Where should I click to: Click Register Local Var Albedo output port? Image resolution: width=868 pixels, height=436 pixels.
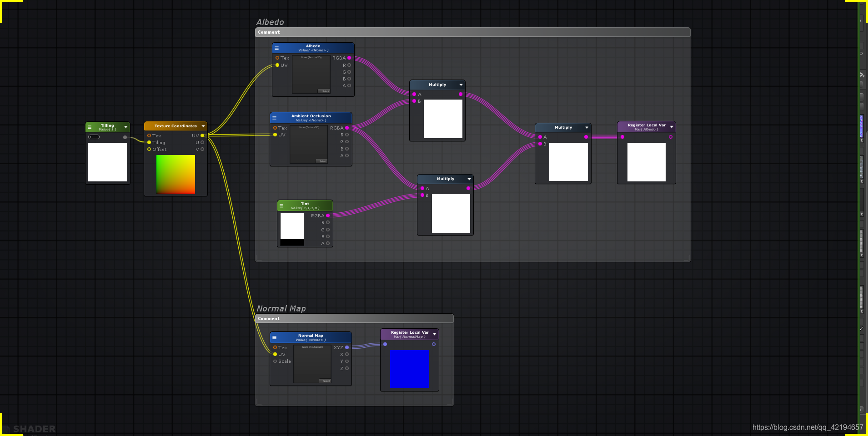click(671, 137)
